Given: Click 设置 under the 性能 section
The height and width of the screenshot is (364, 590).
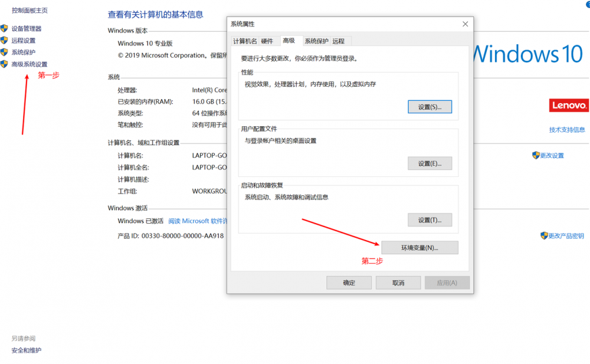Looking at the screenshot, I should (x=430, y=107).
